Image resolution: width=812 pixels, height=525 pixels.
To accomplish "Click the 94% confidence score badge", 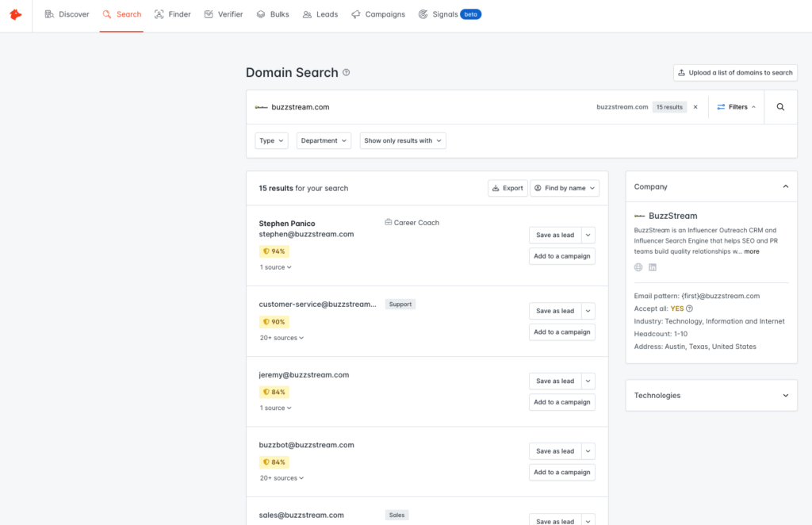I will pos(274,251).
